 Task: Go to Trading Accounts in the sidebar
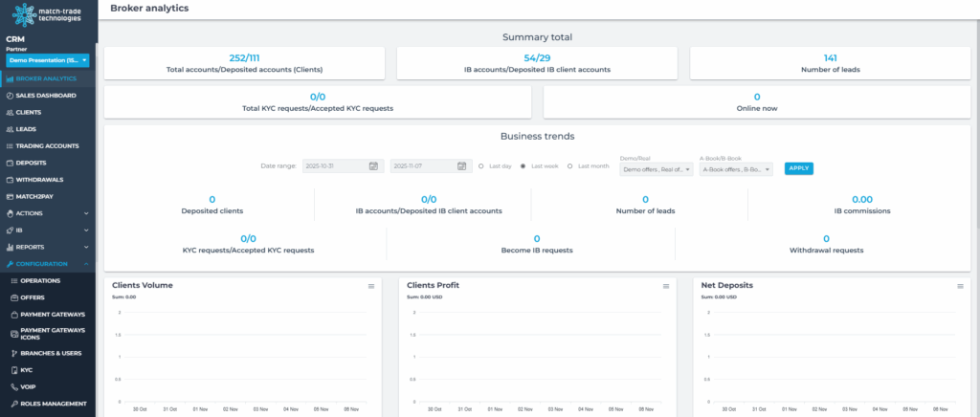(x=47, y=146)
